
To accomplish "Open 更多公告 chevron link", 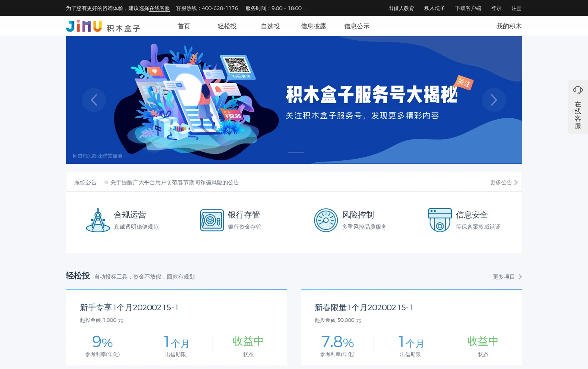I will pyautogui.click(x=504, y=182).
